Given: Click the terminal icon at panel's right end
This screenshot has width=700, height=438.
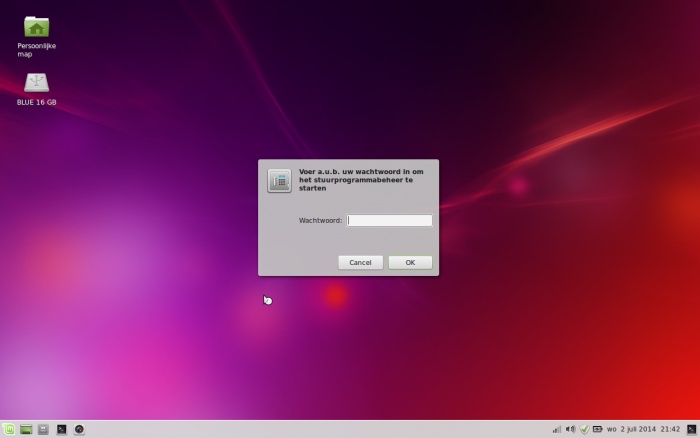Looking at the screenshot, I should pyautogui.click(x=692, y=430).
